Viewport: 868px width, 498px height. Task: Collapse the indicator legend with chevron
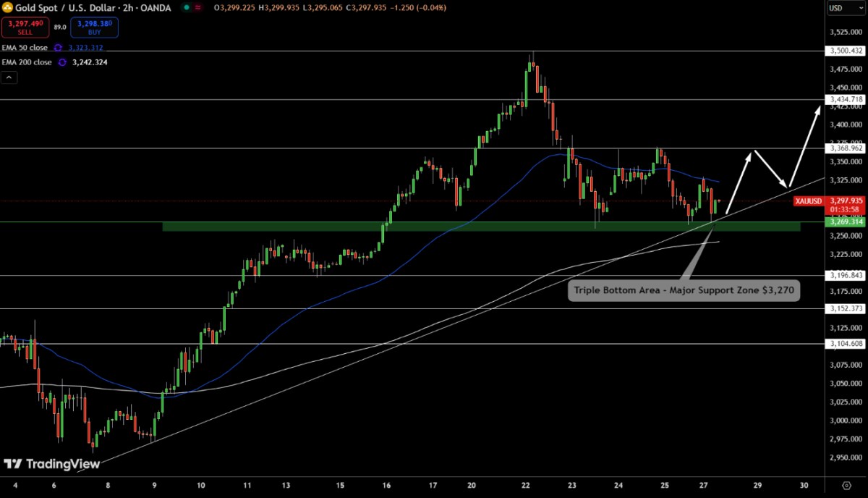(x=9, y=77)
